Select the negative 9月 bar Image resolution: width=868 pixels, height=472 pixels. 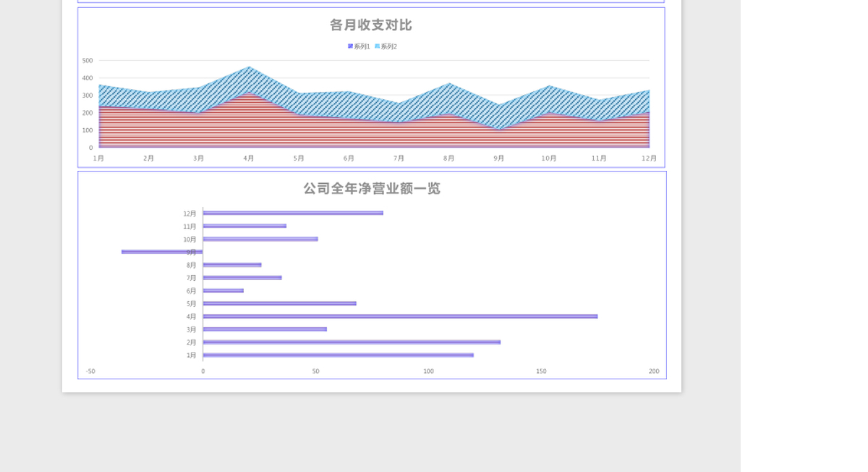pyautogui.click(x=162, y=252)
